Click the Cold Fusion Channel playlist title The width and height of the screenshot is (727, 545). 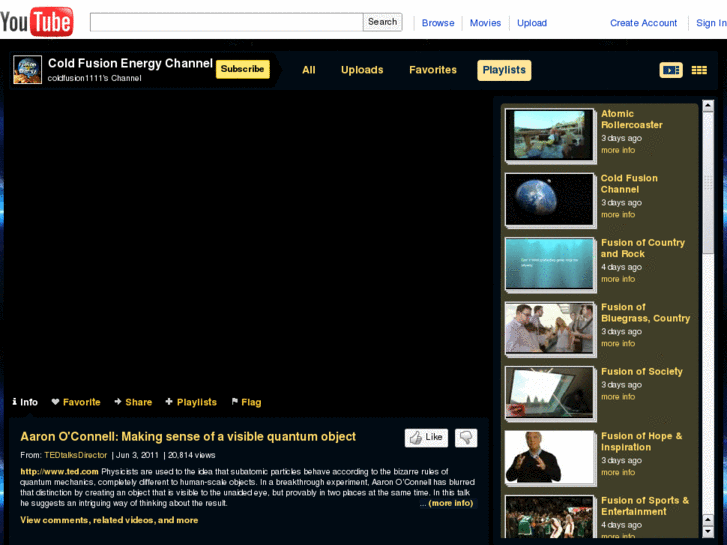tap(629, 184)
